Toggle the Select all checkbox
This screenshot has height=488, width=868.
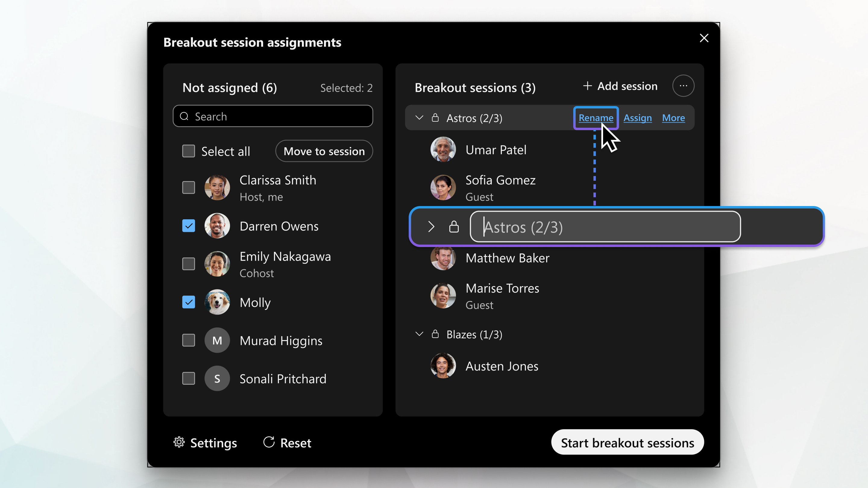pyautogui.click(x=188, y=151)
